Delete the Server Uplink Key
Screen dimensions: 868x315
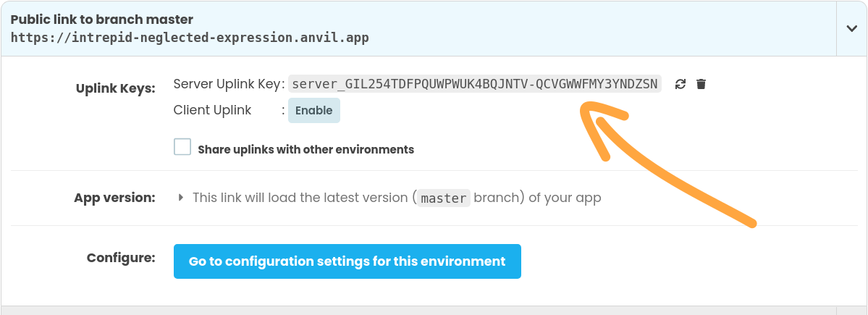pyautogui.click(x=701, y=84)
